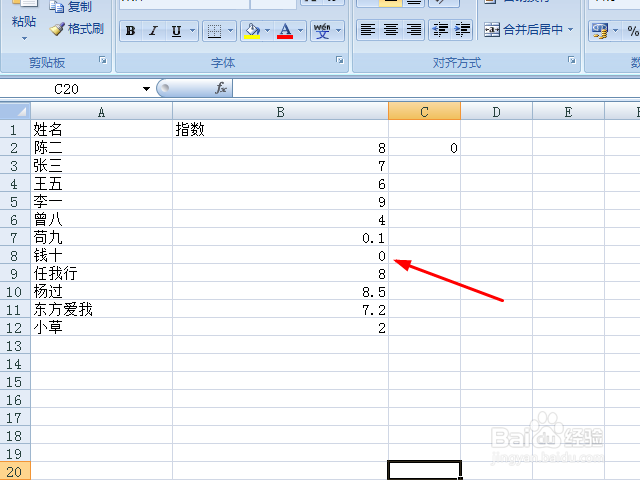Align text left
640x480 pixels.
pos(368,30)
